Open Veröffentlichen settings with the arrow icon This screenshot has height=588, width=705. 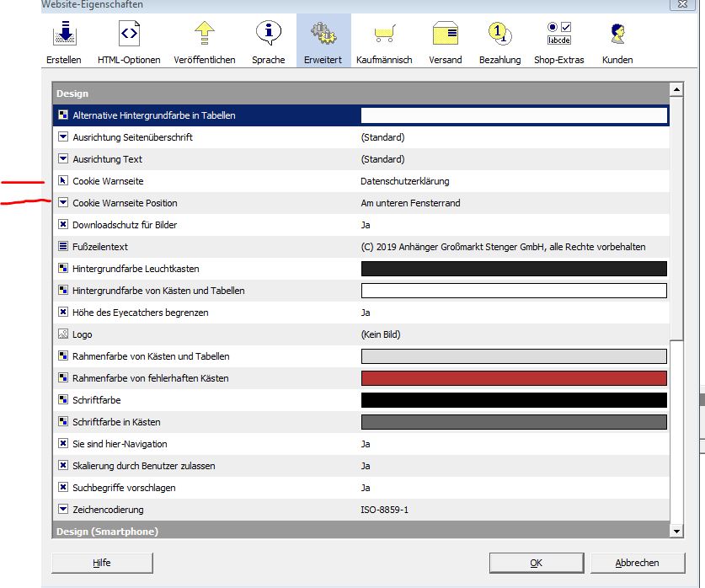point(205,34)
